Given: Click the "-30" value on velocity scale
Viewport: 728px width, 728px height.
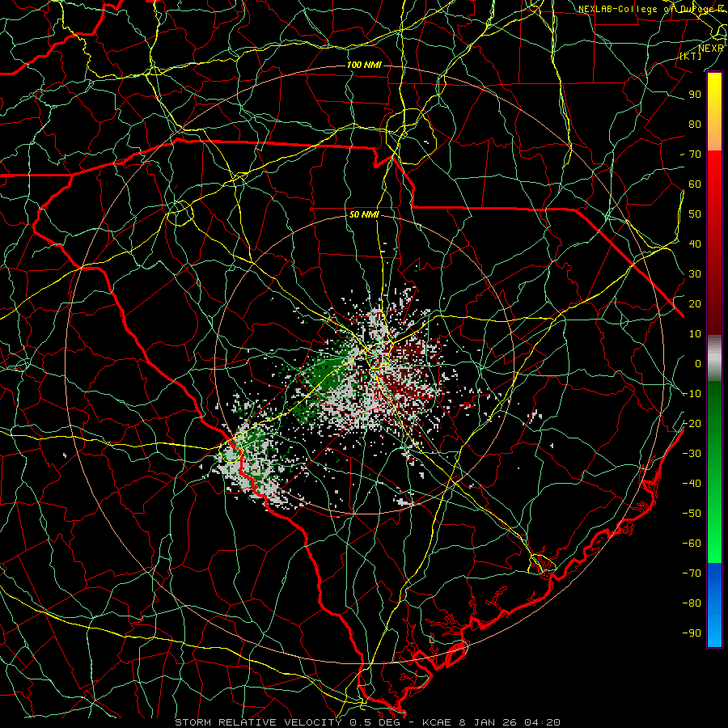Looking at the screenshot, I should tap(692, 454).
